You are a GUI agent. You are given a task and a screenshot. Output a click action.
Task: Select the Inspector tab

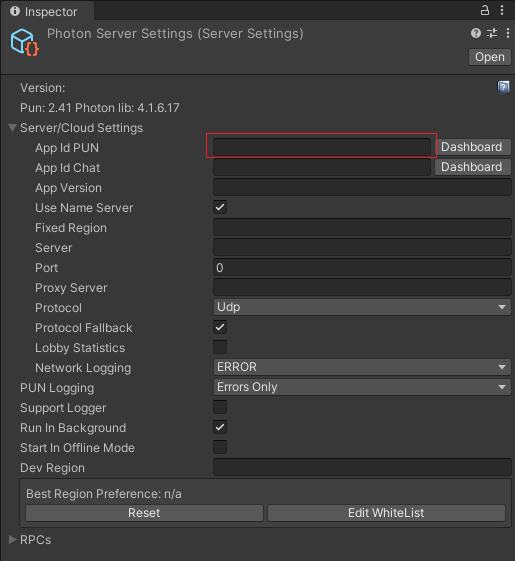tap(48, 11)
